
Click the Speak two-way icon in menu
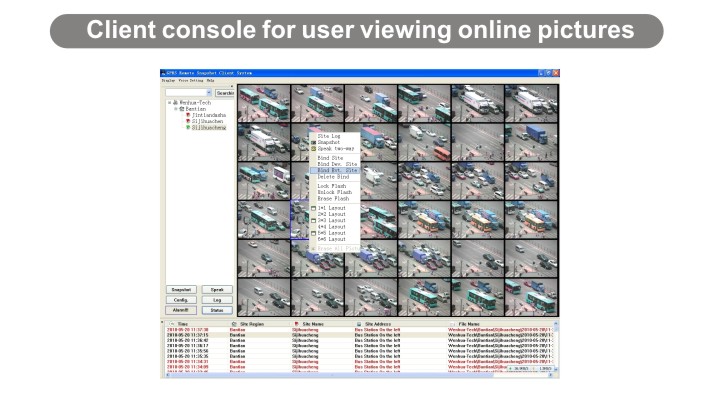tap(313, 148)
